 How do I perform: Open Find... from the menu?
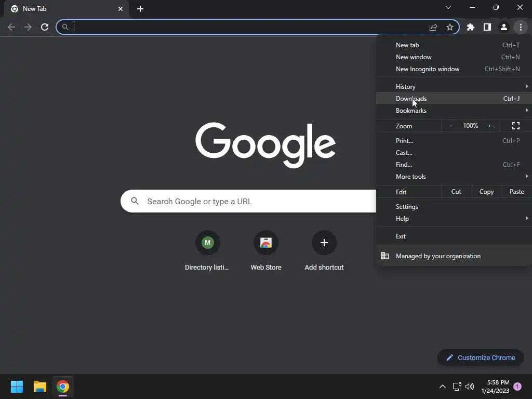(454, 165)
